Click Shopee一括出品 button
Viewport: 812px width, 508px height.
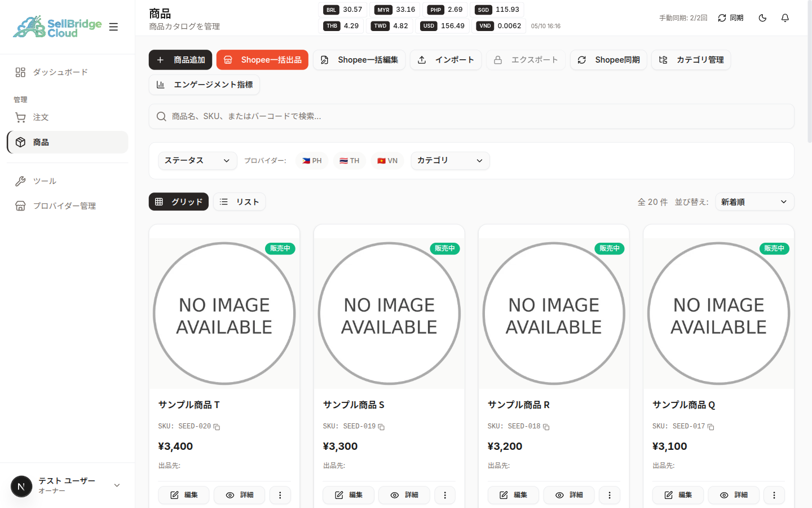pyautogui.click(x=262, y=60)
